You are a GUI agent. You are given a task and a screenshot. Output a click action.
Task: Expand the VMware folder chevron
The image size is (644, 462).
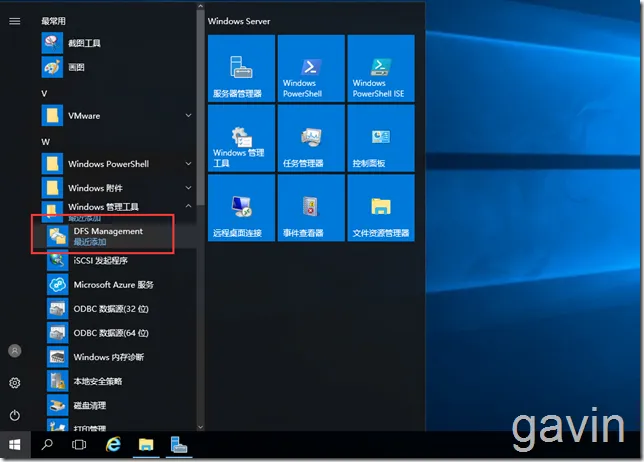(188, 115)
